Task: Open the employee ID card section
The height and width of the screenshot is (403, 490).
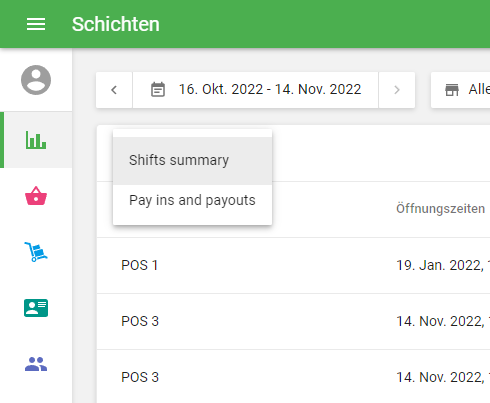Action: point(36,308)
